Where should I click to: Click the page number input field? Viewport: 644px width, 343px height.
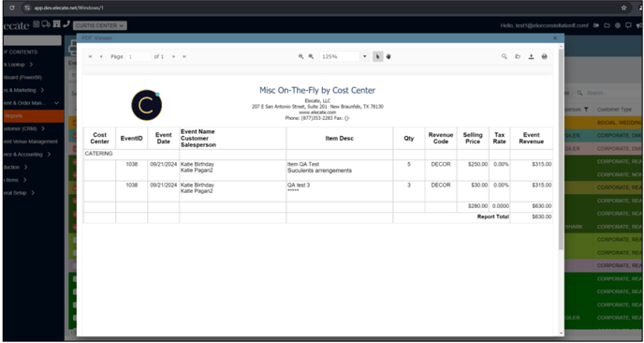coord(139,57)
